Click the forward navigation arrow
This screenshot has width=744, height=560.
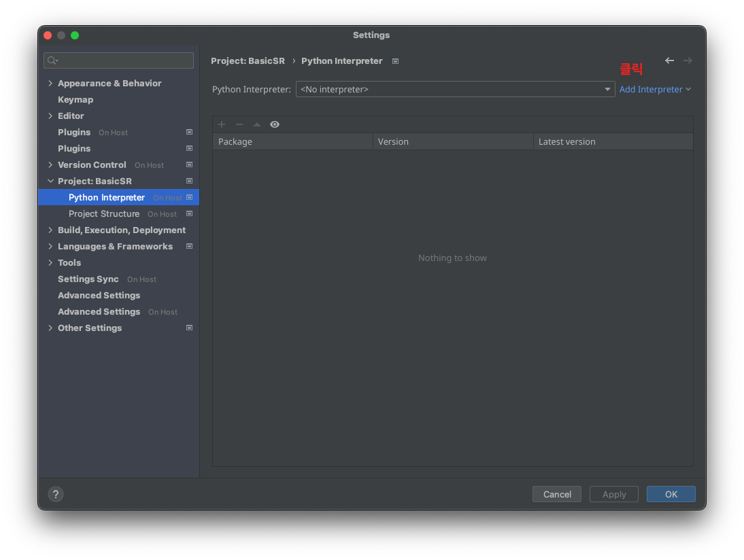688,60
